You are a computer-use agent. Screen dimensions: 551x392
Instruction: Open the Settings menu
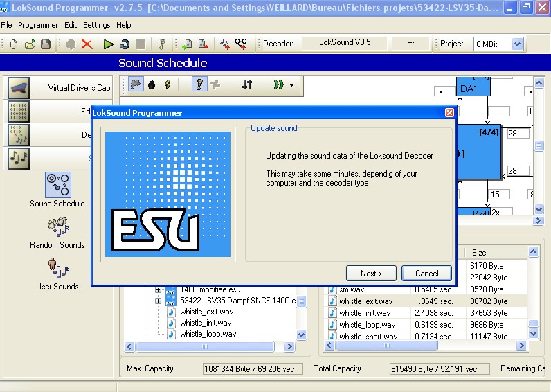click(97, 25)
